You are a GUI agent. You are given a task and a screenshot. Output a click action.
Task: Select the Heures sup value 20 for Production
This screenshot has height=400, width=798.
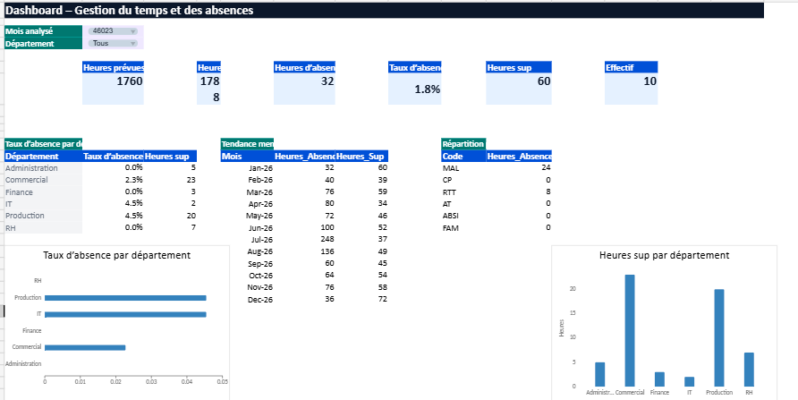pos(170,215)
